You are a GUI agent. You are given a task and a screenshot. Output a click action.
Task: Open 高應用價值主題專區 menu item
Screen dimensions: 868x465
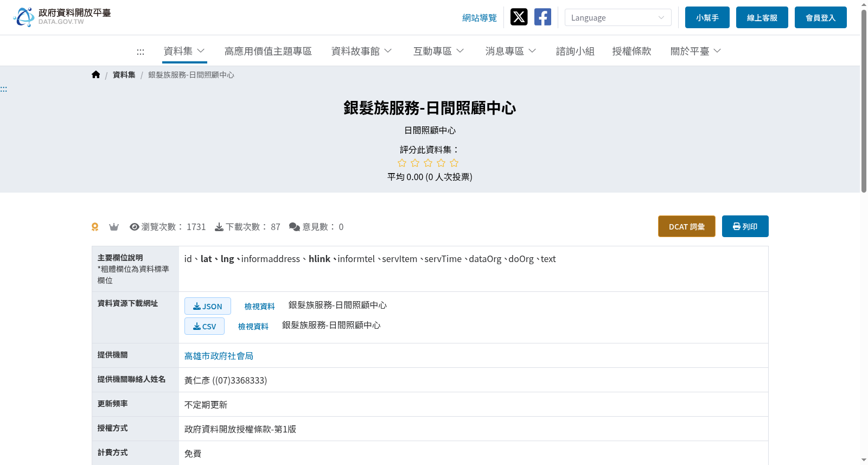pyautogui.click(x=268, y=51)
